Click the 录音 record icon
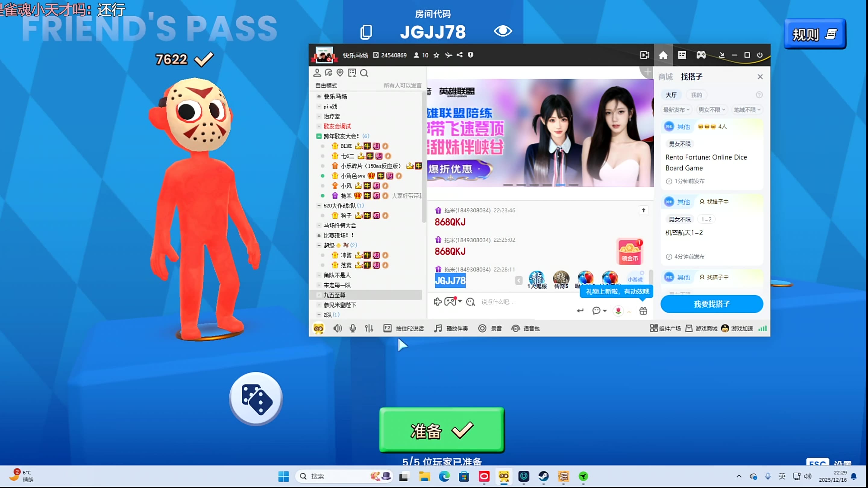This screenshot has width=868, height=488. click(x=483, y=328)
